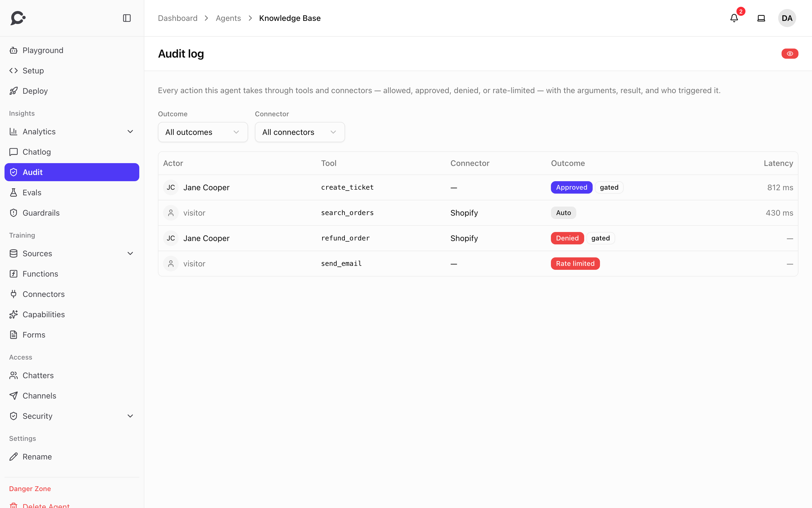Open the Capabilities page
Image resolution: width=812 pixels, height=508 pixels.
(x=72, y=314)
